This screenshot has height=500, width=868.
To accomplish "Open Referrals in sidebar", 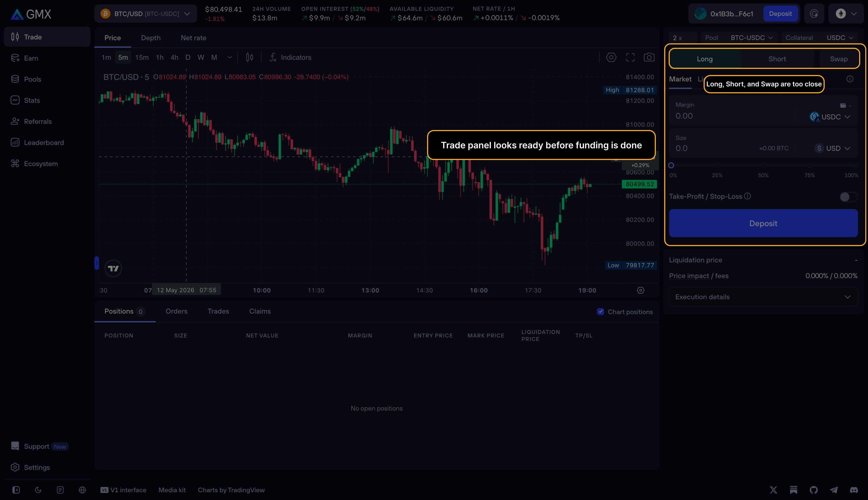I will [x=47, y=121].
